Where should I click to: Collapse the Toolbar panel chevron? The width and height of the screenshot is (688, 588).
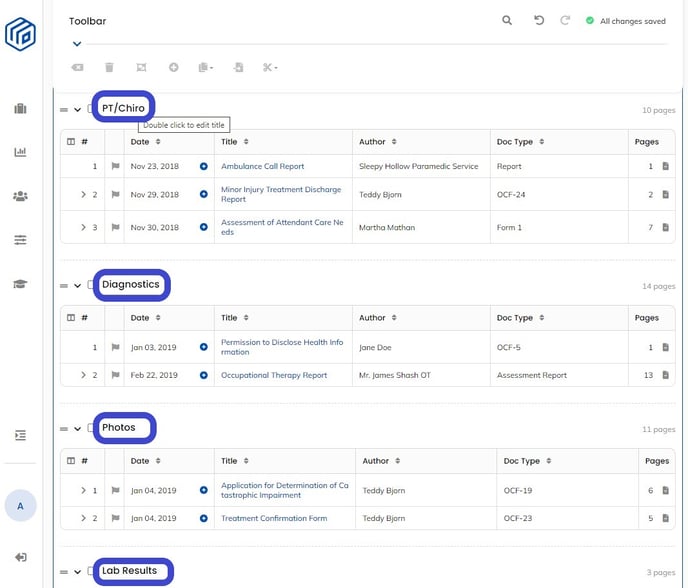(x=76, y=44)
